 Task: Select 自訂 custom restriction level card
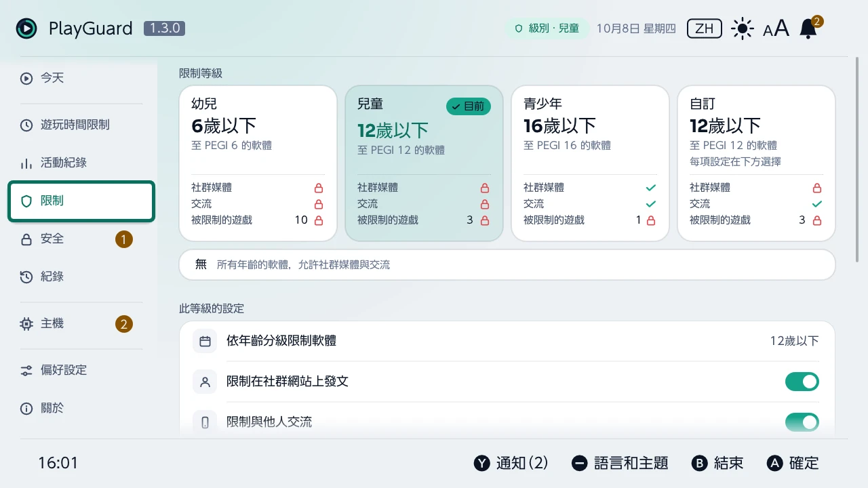(756, 163)
